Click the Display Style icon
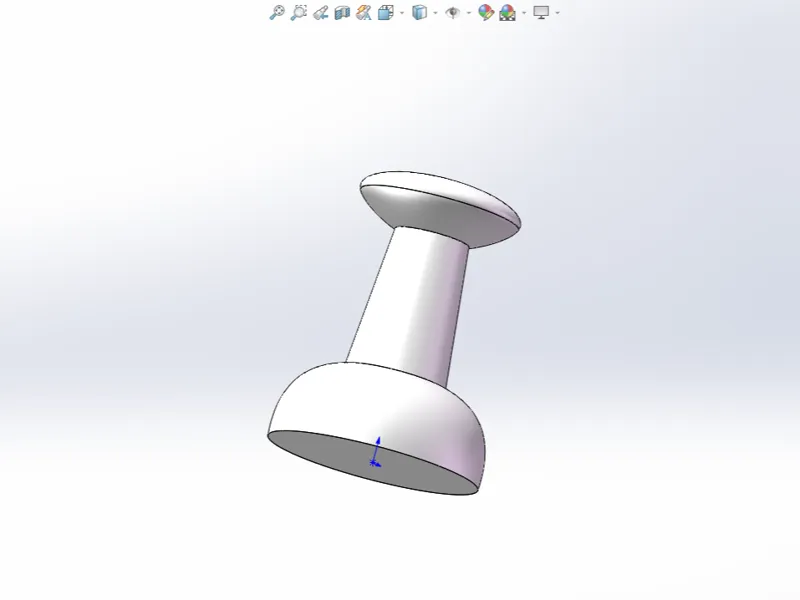The image size is (800, 600). point(419,12)
